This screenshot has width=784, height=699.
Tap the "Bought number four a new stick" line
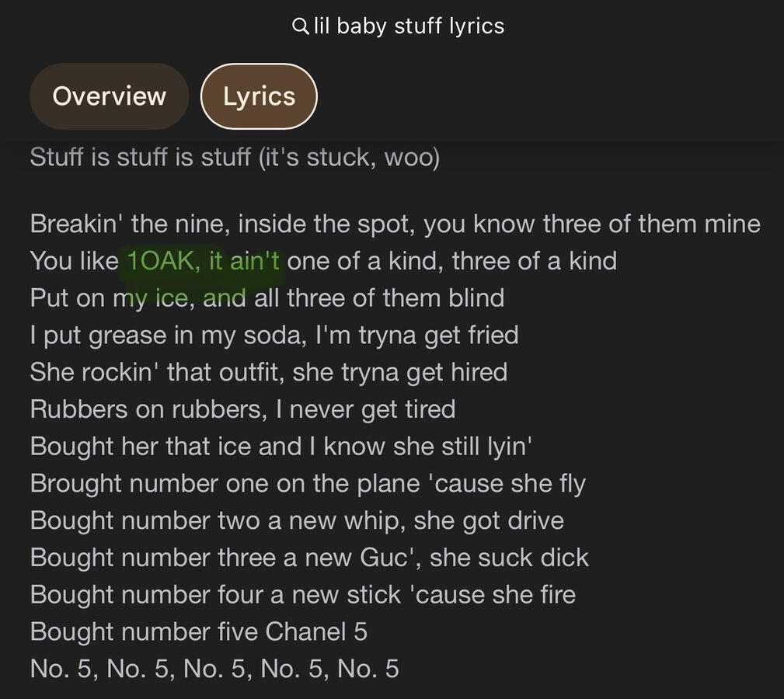tap(303, 595)
